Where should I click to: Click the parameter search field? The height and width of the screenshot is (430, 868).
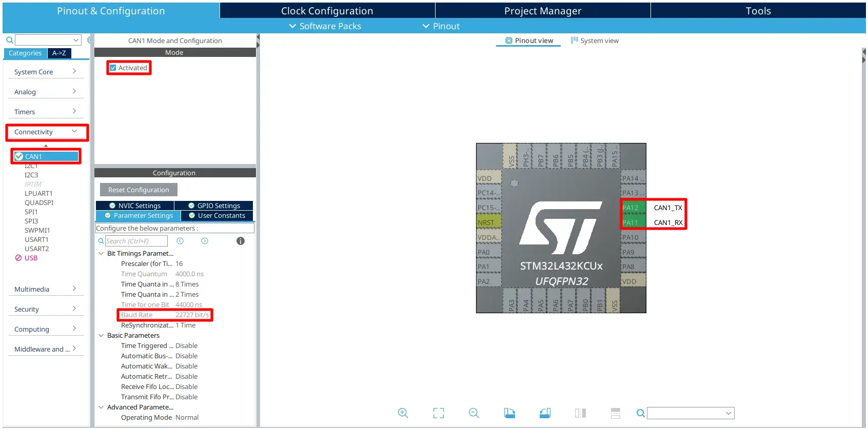pyautogui.click(x=136, y=241)
